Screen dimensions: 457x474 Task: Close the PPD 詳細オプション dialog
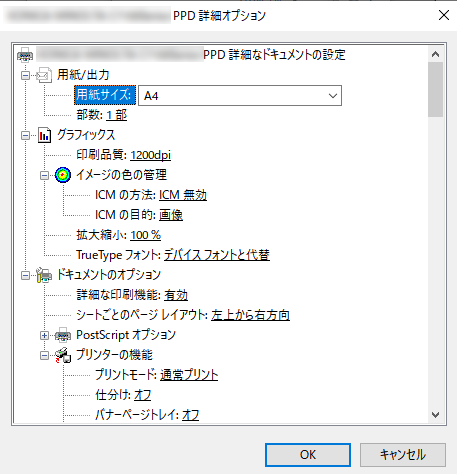444,15
